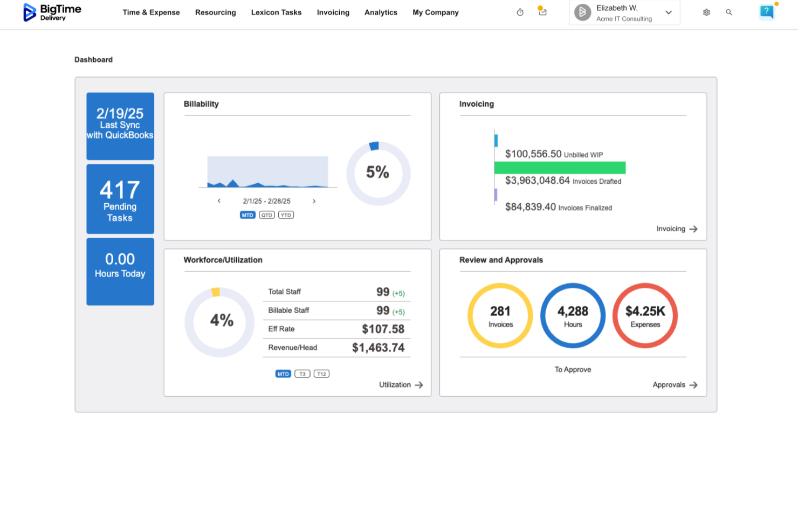Expand the Elizabeth W. profile dropdown

(x=668, y=12)
